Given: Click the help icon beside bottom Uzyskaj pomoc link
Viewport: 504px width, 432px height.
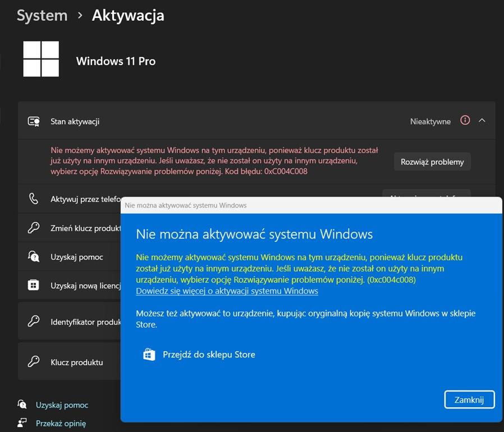Looking at the screenshot, I should (x=22, y=405).
